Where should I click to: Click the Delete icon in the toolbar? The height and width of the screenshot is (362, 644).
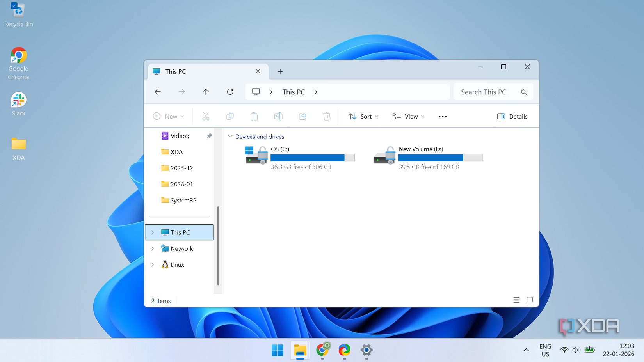[x=327, y=116]
